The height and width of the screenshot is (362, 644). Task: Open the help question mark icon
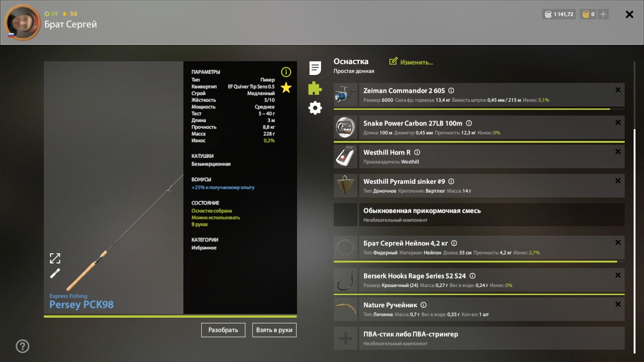coord(23,346)
